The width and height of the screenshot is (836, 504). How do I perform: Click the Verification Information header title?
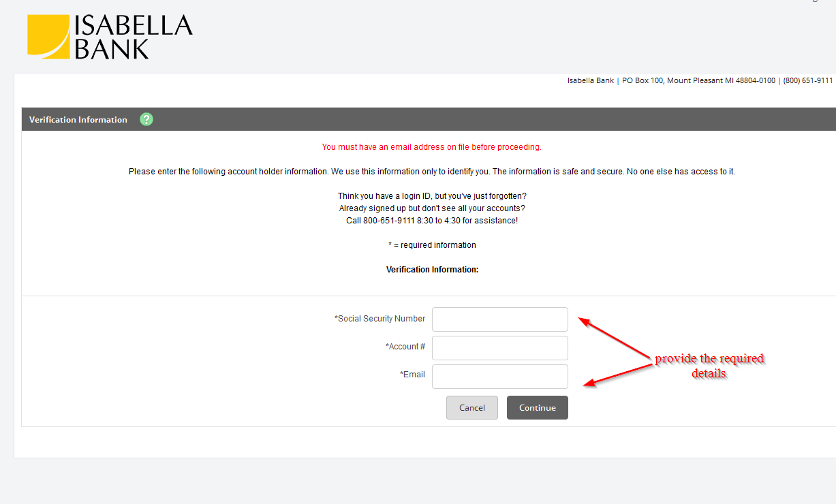(78, 120)
